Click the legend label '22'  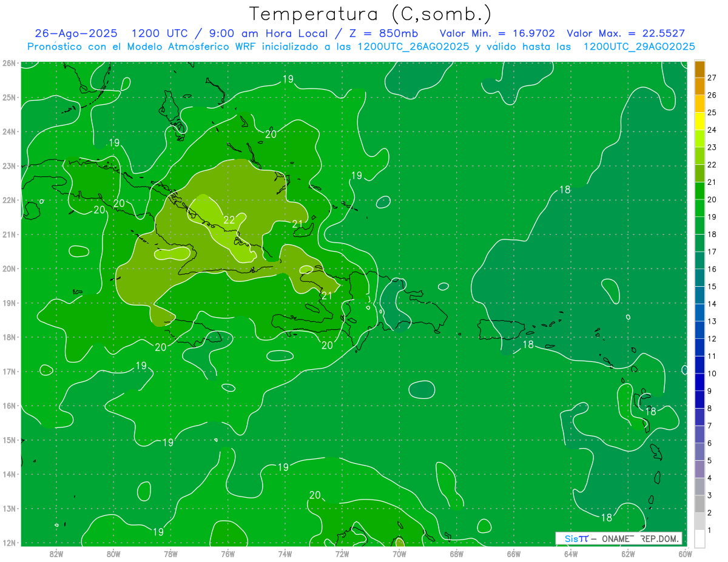pos(712,165)
